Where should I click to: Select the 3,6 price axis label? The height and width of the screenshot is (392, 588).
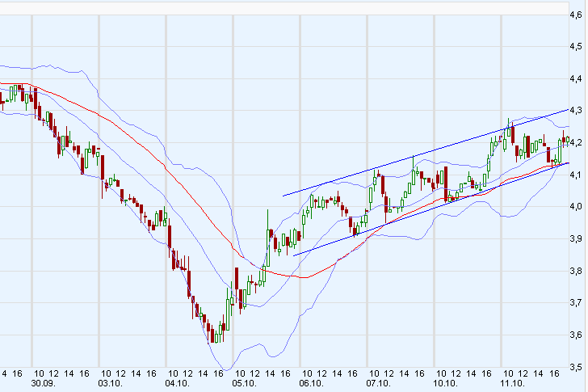(x=576, y=335)
